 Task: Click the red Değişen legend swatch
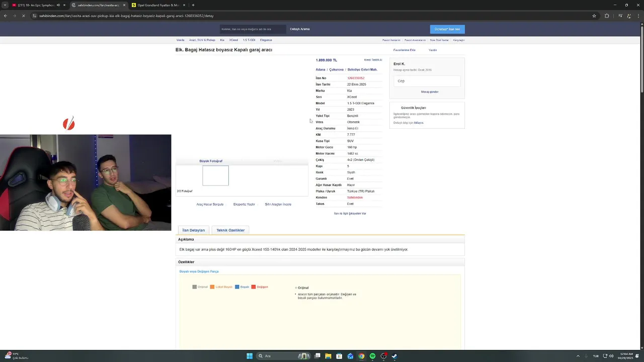coord(254,287)
